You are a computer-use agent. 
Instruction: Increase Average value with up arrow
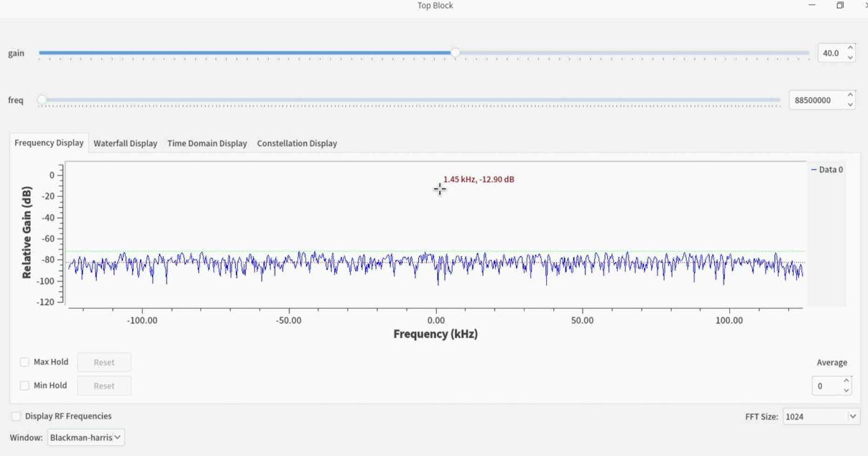coord(846,381)
